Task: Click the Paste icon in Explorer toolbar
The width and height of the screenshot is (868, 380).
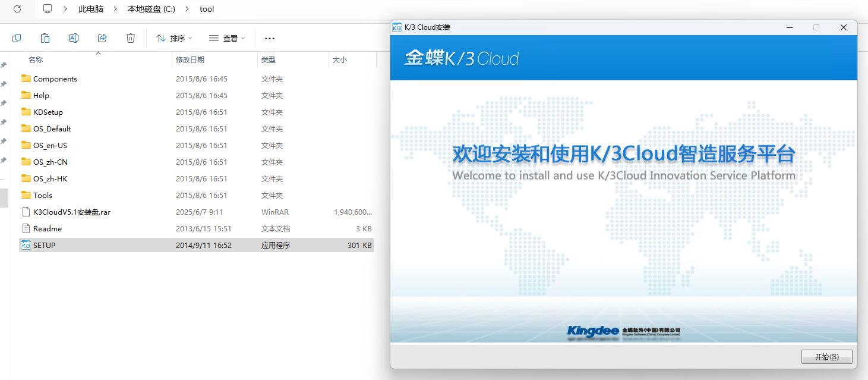Action: pyautogui.click(x=45, y=38)
